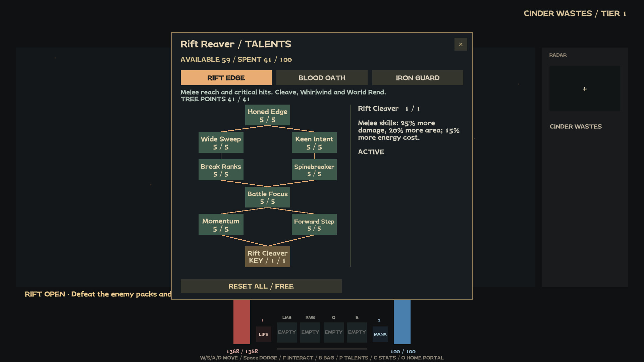
Task: Switch to the Blood Oath tab
Action: pyautogui.click(x=322, y=78)
